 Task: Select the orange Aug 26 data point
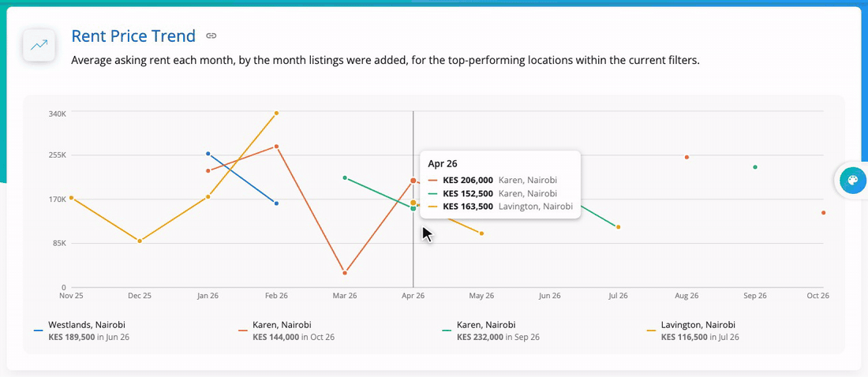687,157
